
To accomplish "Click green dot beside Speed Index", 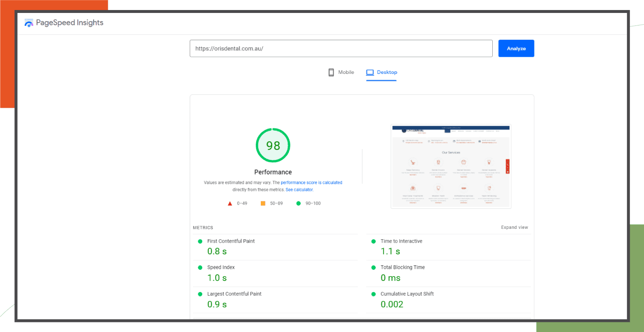I will pos(200,268).
